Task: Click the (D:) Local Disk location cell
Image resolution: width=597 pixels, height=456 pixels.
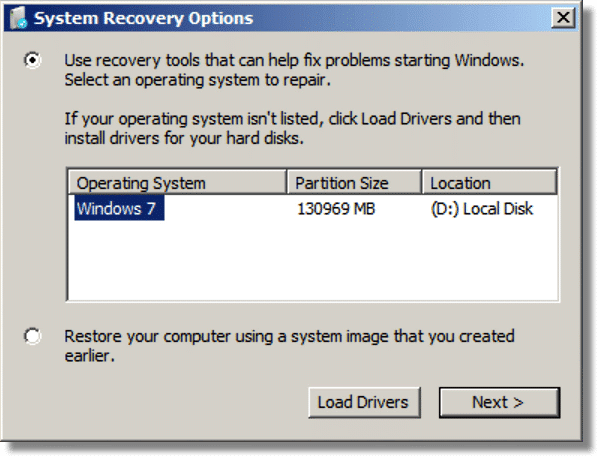Action: 482,209
